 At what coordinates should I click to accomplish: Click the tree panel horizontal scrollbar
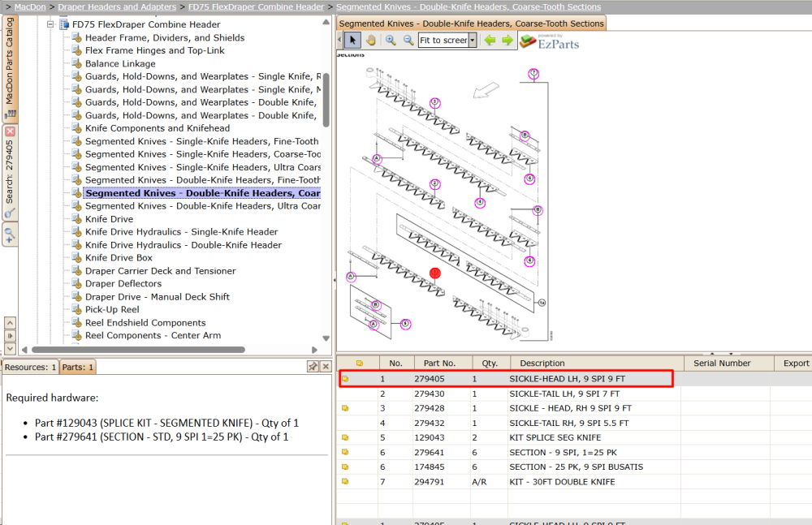coord(138,350)
